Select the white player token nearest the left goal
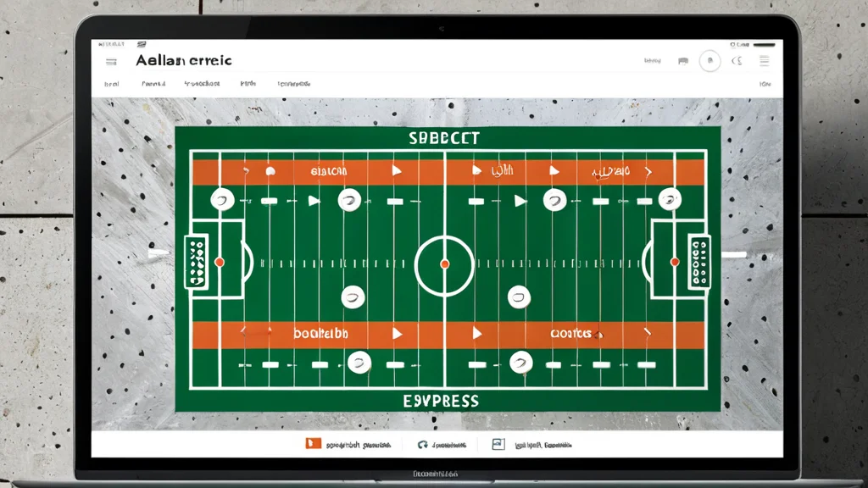 point(223,199)
